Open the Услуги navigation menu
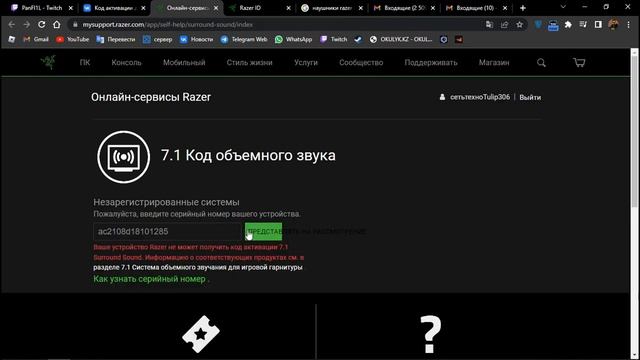Viewport: 640px width, 360px height. 306,62
